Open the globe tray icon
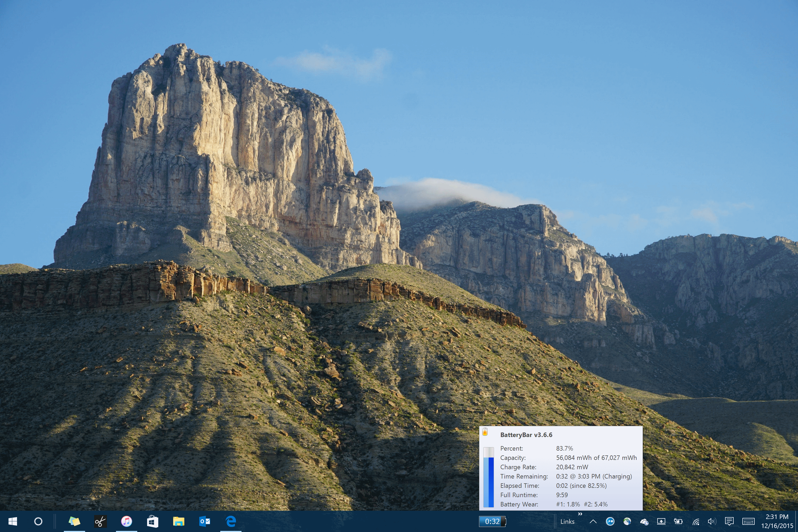 point(627,521)
